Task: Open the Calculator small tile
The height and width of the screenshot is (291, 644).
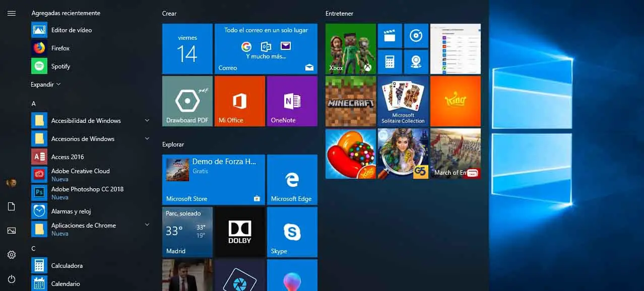Action: point(390,62)
